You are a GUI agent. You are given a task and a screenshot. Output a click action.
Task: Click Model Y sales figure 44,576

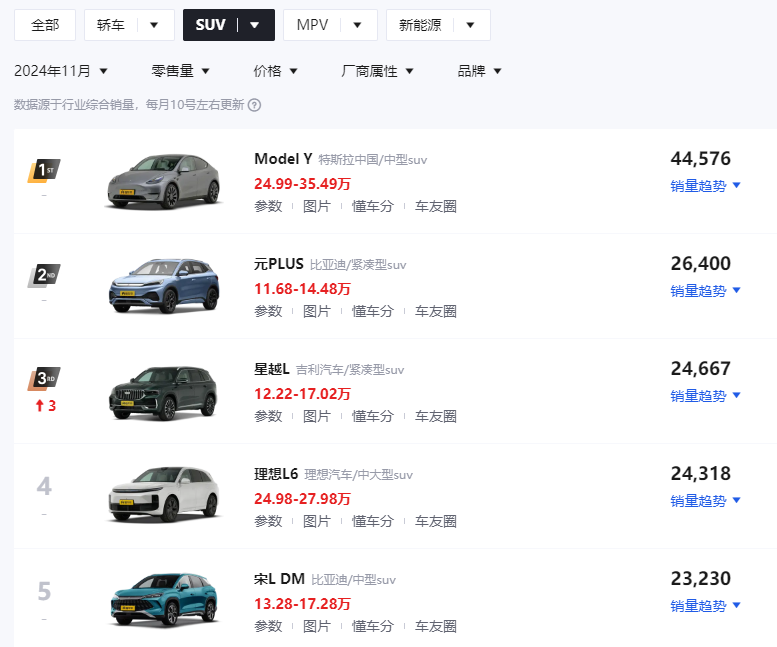[x=701, y=159]
